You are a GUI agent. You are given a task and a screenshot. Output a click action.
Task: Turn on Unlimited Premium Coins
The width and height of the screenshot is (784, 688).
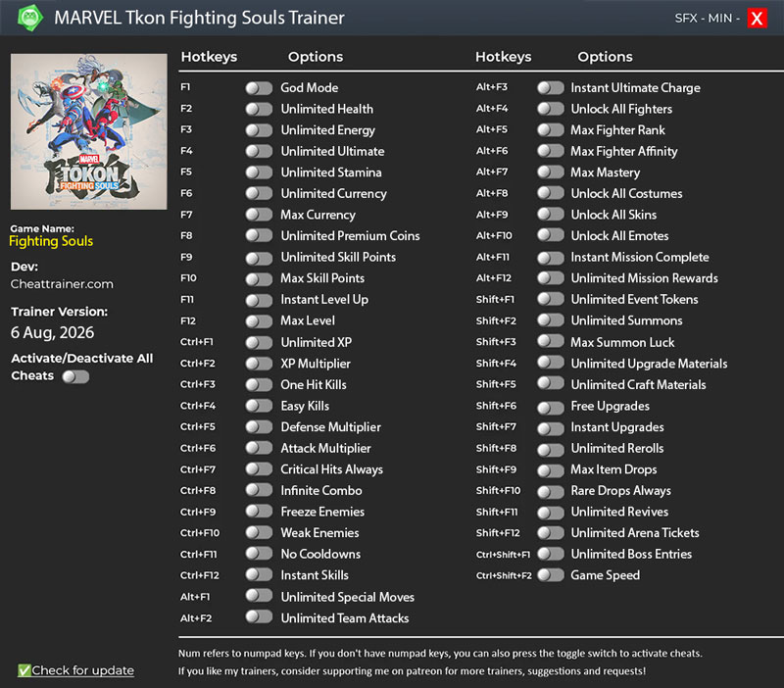259,236
